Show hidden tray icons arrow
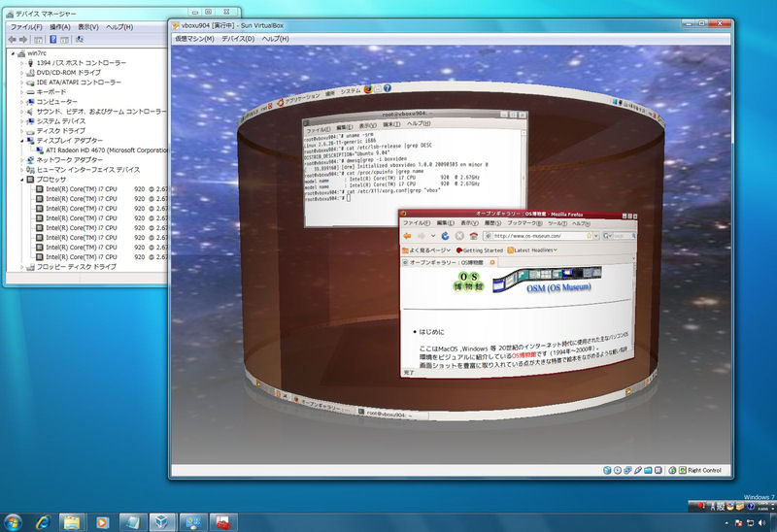Viewport: 777px width, 532px height. [726, 522]
